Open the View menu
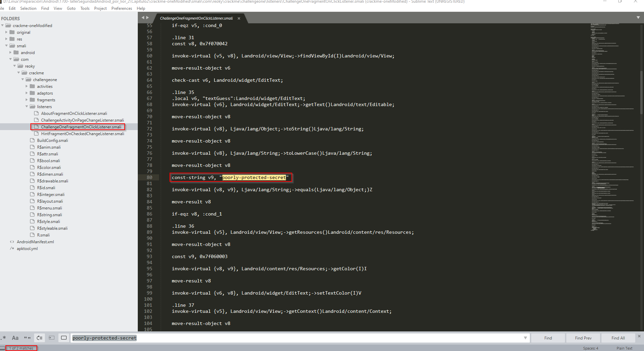The width and height of the screenshot is (644, 351). 58,8
